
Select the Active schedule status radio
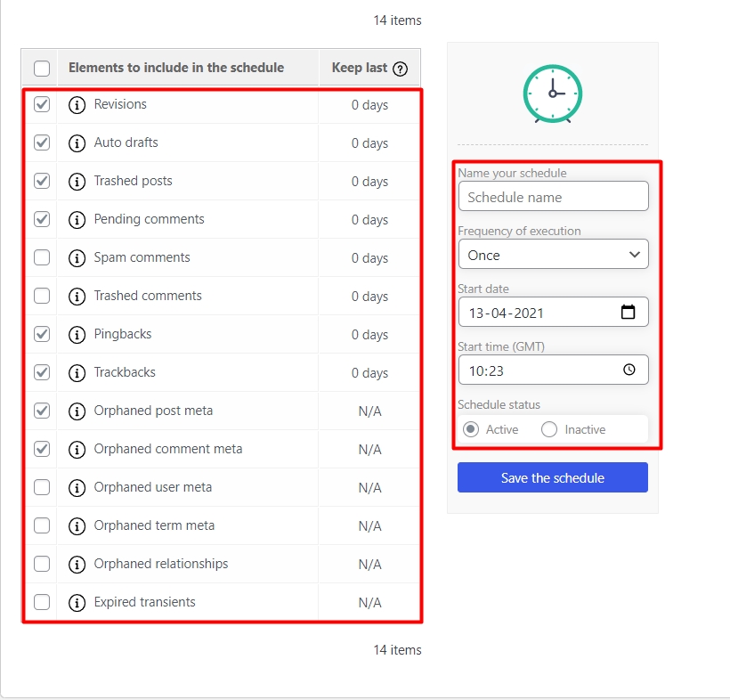(471, 429)
